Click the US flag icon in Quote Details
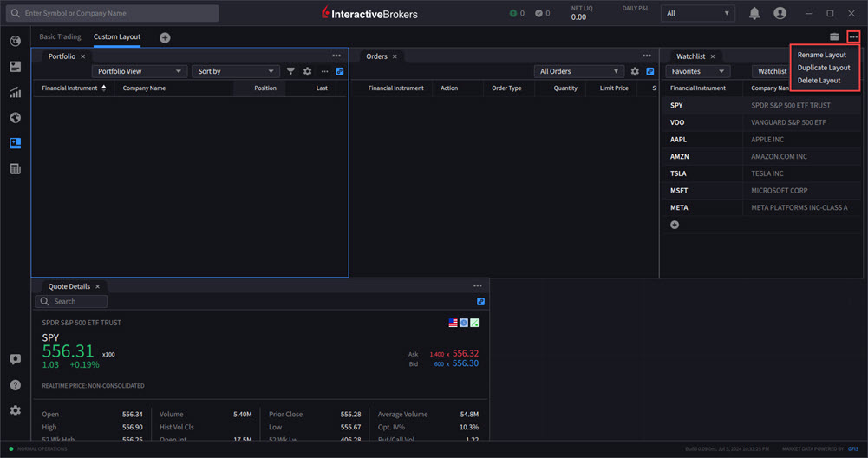The height and width of the screenshot is (458, 868). (x=453, y=323)
